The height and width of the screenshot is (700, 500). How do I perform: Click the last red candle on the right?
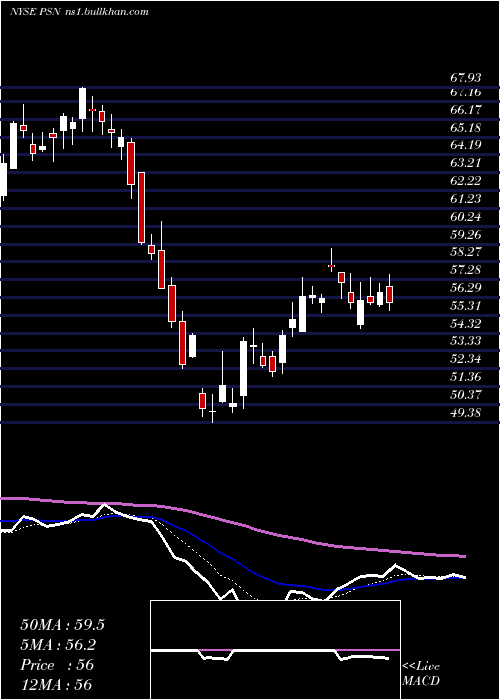tap(389, 294)
